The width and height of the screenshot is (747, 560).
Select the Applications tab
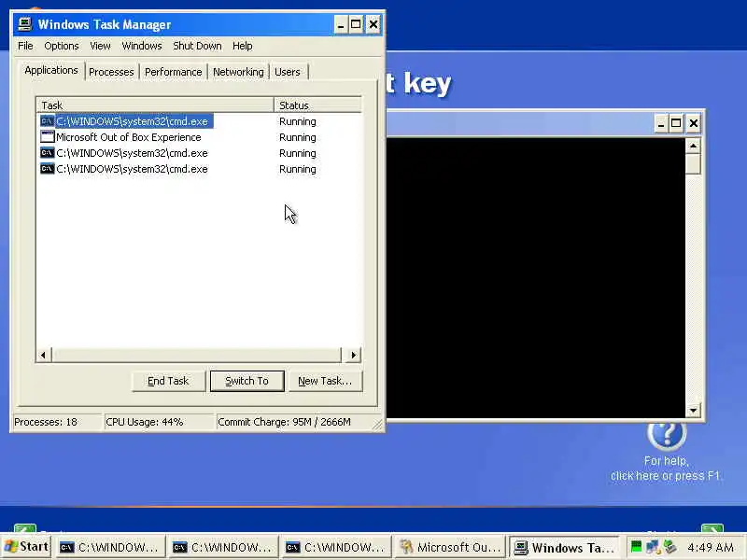pos(51,71)
